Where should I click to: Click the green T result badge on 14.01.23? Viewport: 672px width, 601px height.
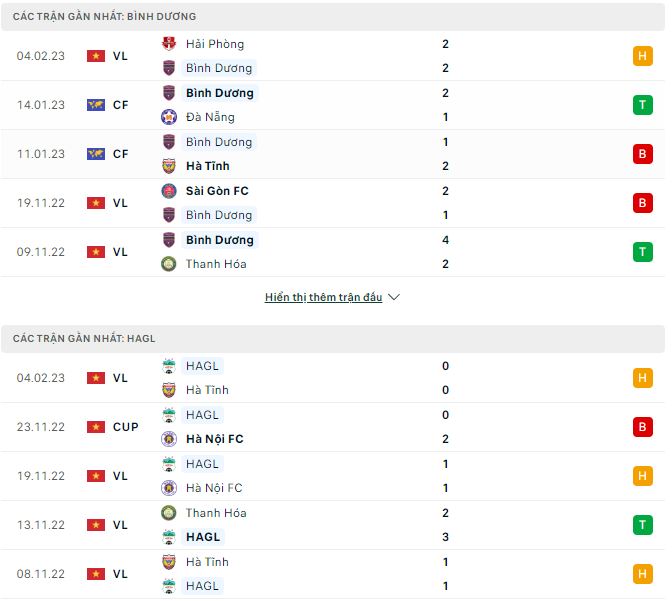click(642, 105)
